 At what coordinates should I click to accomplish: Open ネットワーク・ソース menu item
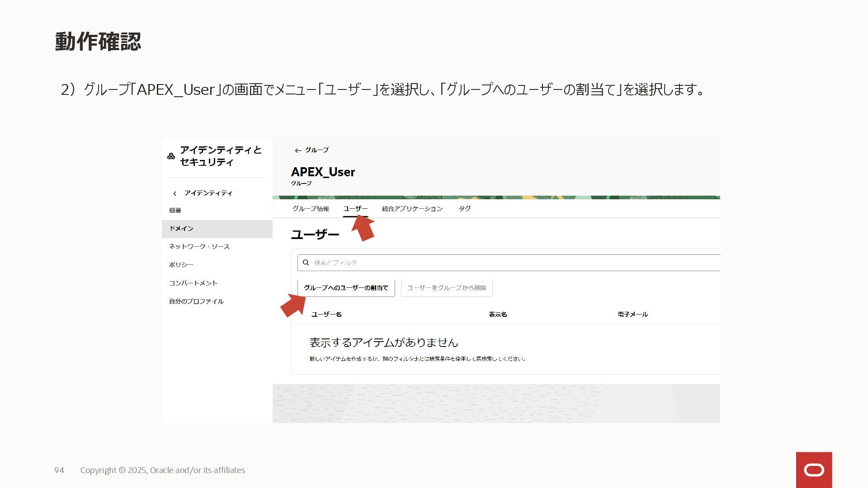click(199, 247)
